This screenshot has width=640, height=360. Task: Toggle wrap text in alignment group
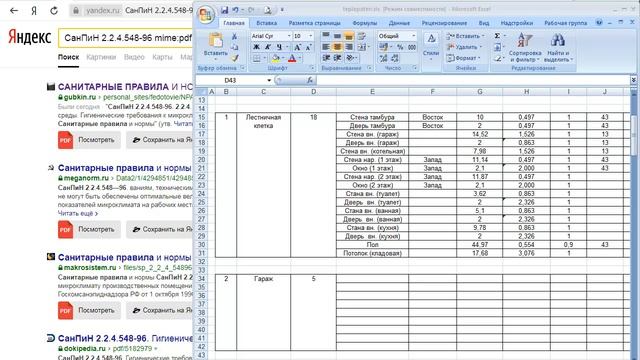(361, 36)
